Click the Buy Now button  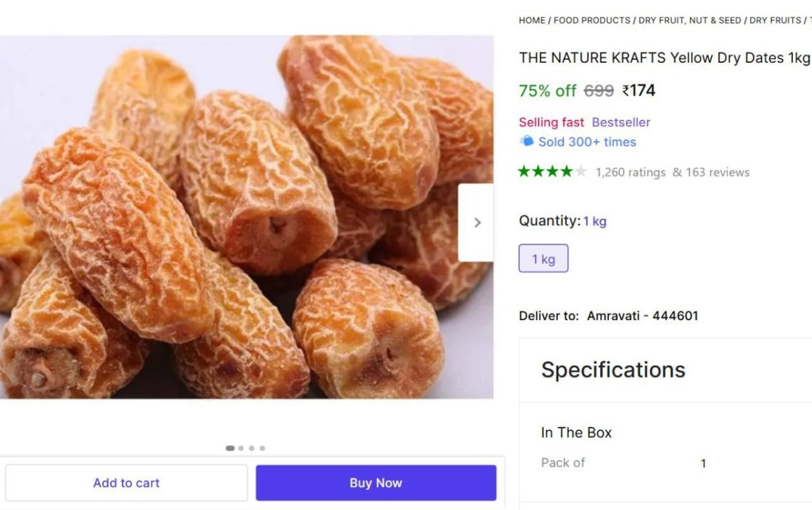coord(376,482)
